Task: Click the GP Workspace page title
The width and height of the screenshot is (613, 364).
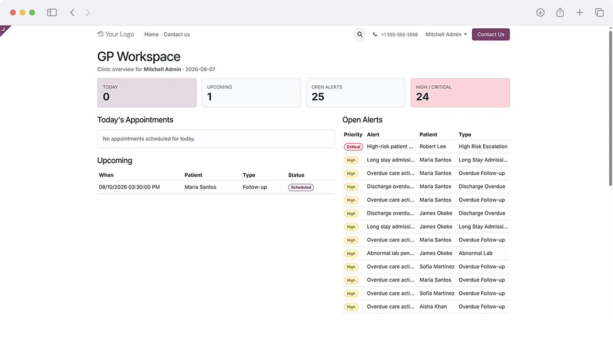Action: coord(139,57)
